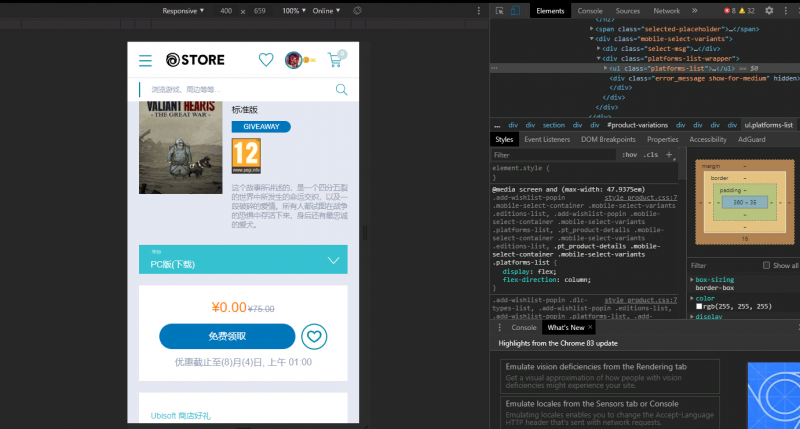
Task: Click the styles Filter input
Action: (554, 155)
